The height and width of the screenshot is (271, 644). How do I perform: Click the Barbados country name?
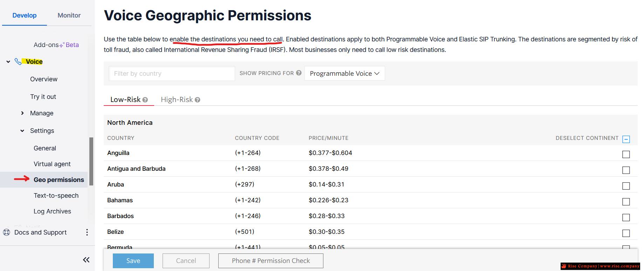point(121,216)
